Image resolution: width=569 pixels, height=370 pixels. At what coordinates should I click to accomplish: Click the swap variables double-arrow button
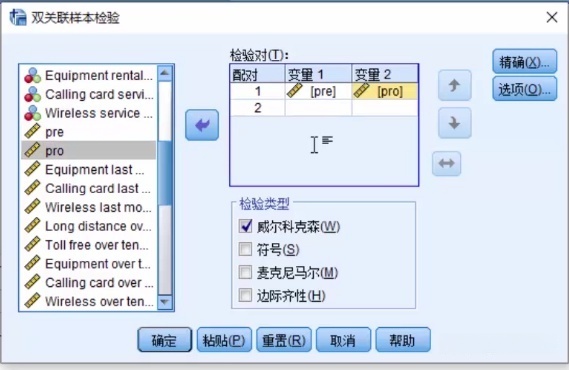pos(446,164)
